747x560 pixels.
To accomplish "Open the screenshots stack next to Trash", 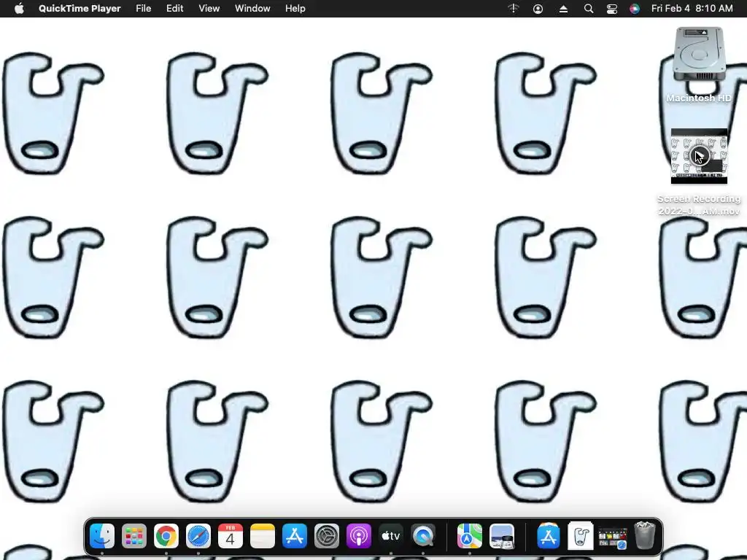I will pyautogui.click(x=613, y=538).
